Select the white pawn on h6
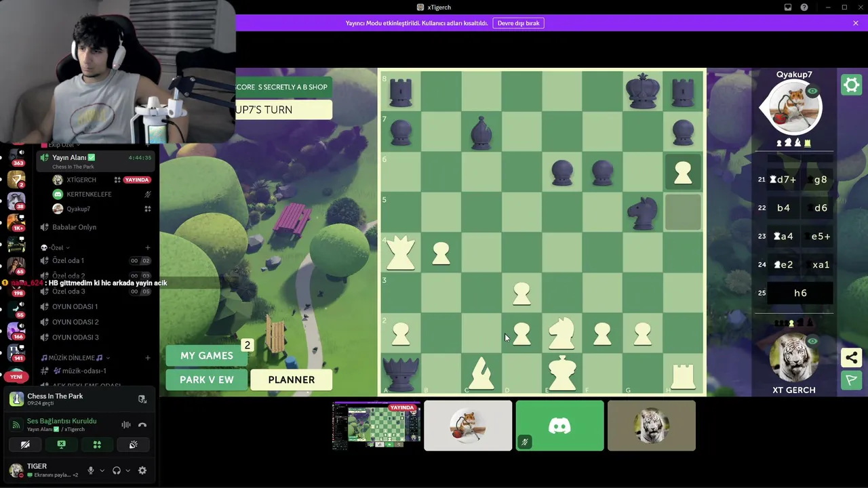This screenshot has height=488, width=868. tap(683, 173)
